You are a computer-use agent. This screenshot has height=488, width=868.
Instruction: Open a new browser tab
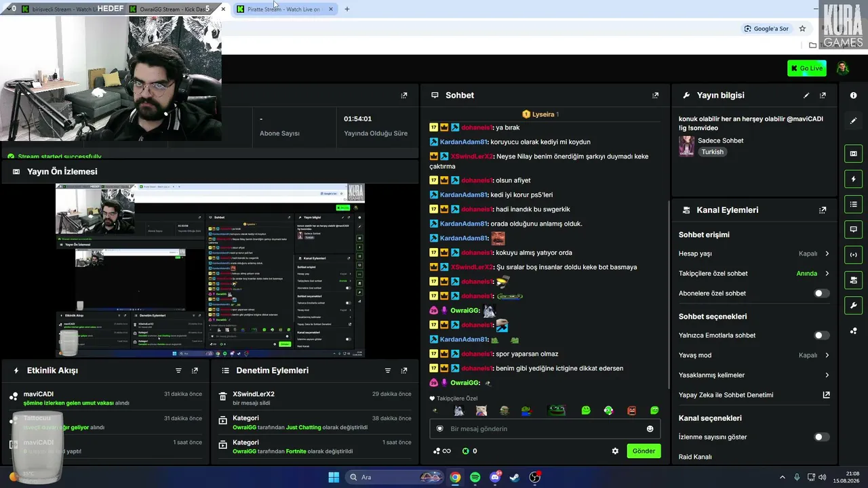click(x=347, y=9)
